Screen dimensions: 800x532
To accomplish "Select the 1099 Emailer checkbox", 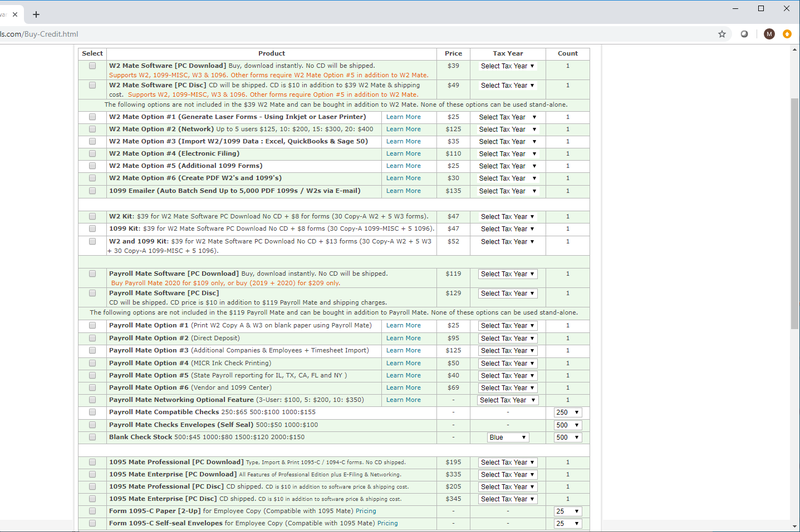I will (x=92, y=191).
